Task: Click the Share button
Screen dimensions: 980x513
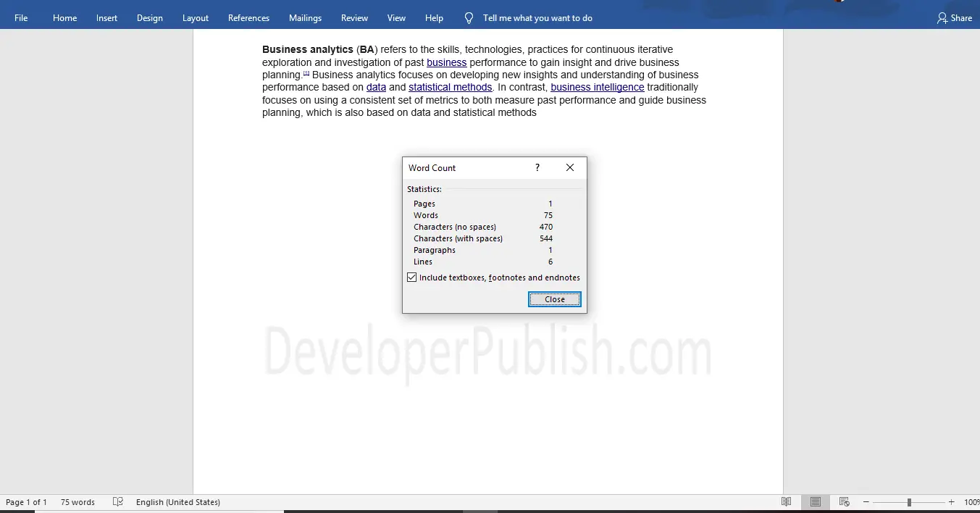Action: point(955,18)
